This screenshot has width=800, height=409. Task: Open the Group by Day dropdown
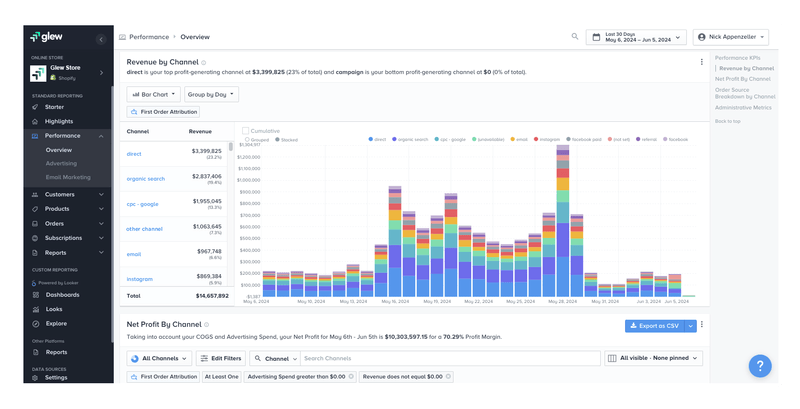[211, 94]
